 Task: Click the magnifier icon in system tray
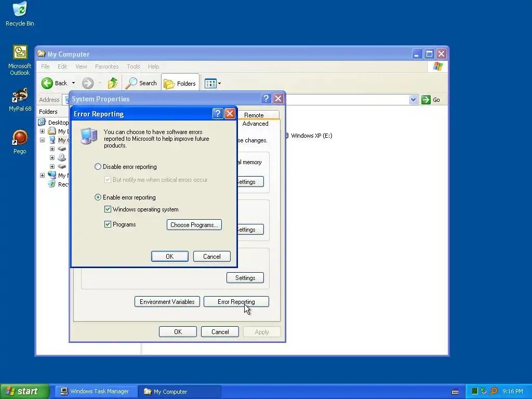pos(494,391)
